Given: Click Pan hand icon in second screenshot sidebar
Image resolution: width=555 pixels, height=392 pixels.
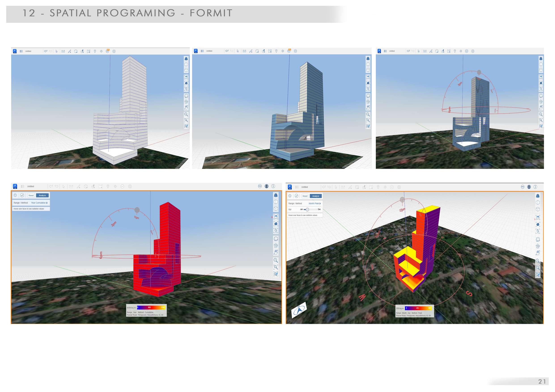Looking at the screenshot, I should [x=368, y=107].
